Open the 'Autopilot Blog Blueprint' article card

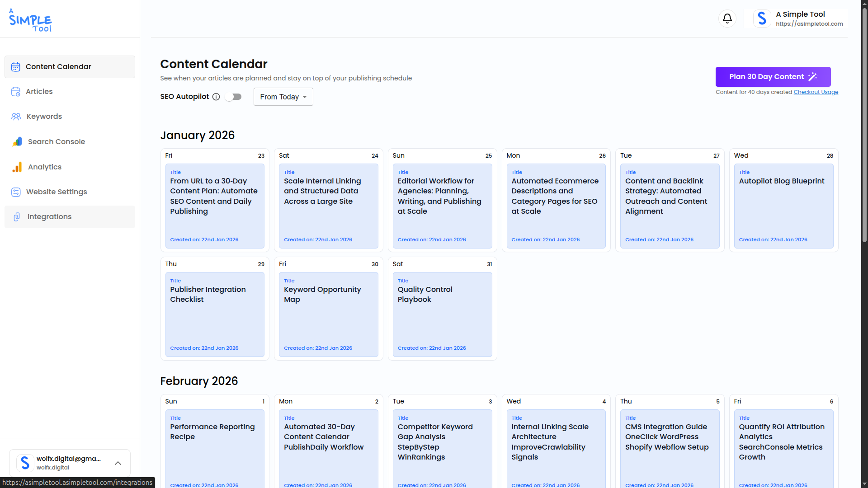783,206
